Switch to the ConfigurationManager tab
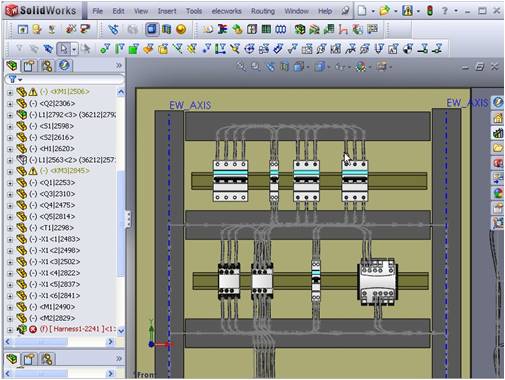Screen dimensions: 505x380 coord(47,66)
